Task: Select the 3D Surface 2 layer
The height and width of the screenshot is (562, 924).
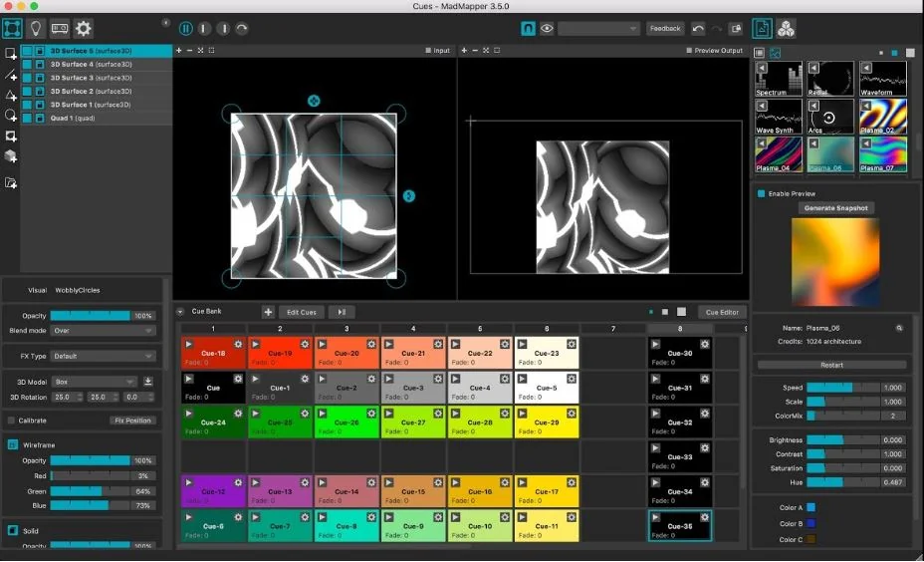Action: point(97,92)
